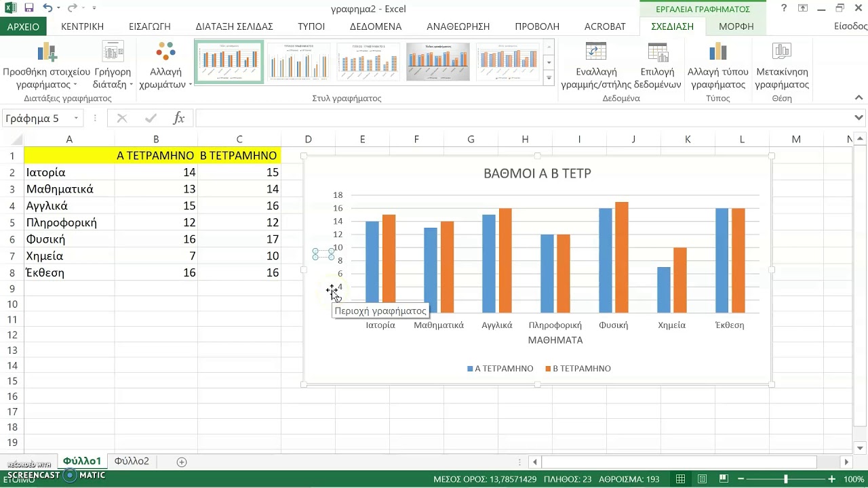Open Name Box dropdown arrow
The image size is (868, 488).
coord(76,118)
